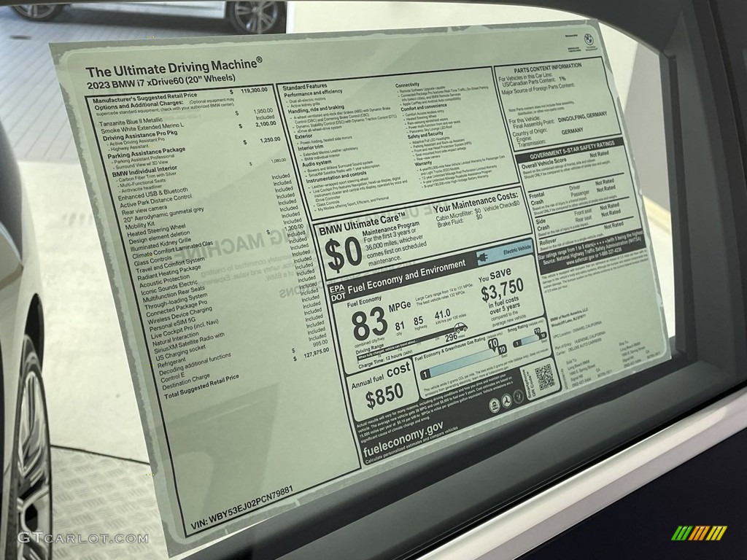Click the Total Suggested Retail Price label
The width and height of the screenshot is (747, 560).
(x=201, y=386)
